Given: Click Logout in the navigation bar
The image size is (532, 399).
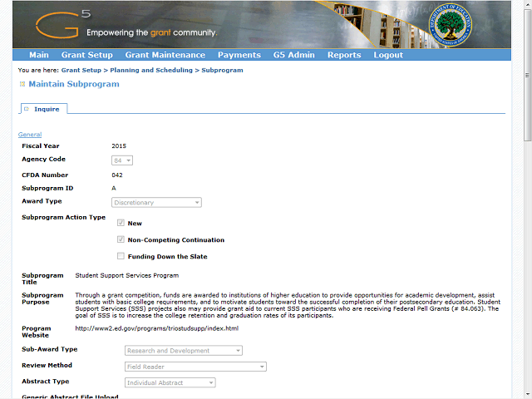Looking at the screenshot, I should coord(388,55).
